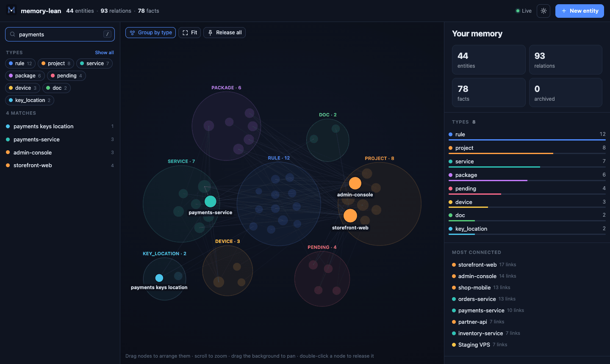Open inventory-service in Most Connected

(x=486, y=333)
